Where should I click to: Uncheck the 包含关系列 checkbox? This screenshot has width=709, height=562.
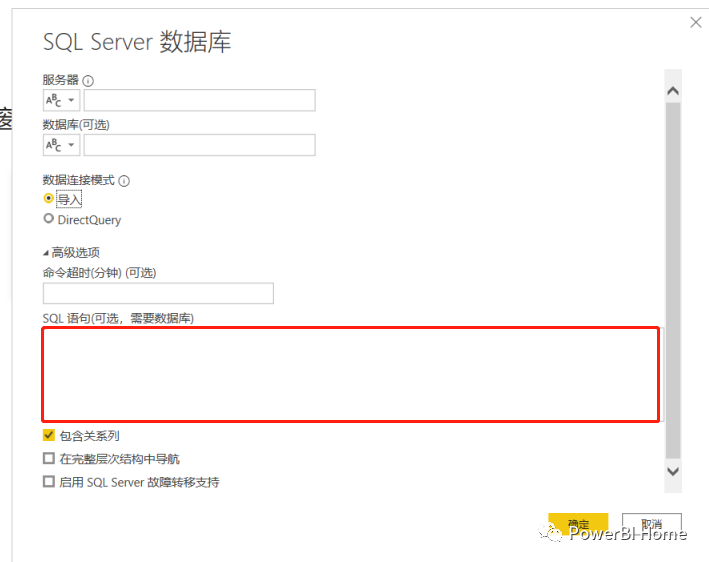point(49,435)
